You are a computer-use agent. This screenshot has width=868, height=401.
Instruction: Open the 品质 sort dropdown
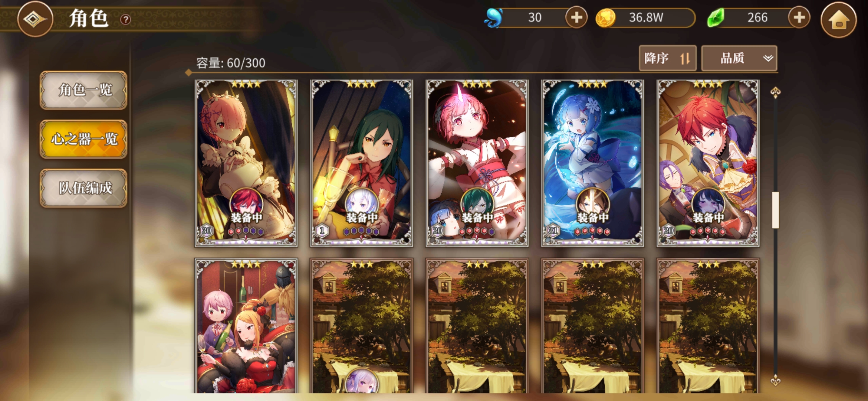tap(739, 58)
